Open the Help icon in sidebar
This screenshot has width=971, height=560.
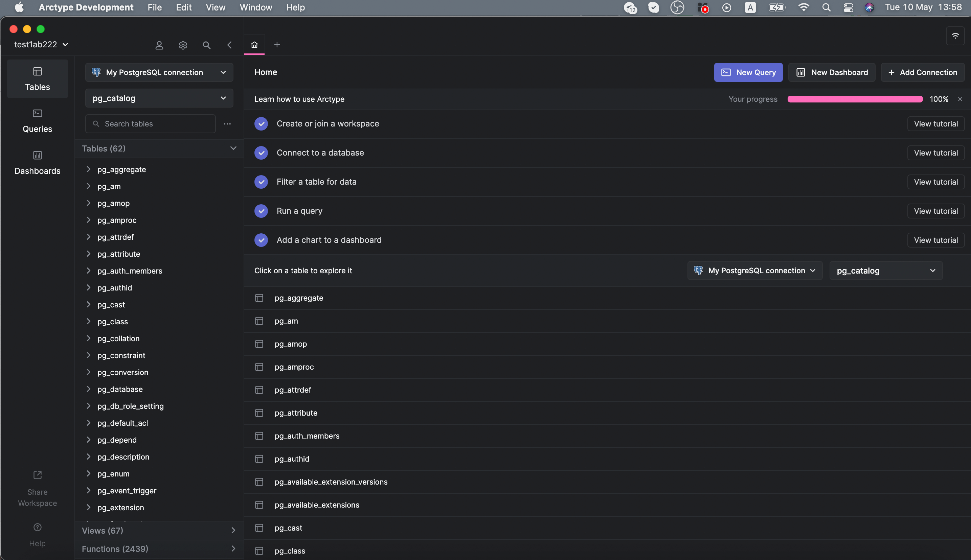pos(37,527)
